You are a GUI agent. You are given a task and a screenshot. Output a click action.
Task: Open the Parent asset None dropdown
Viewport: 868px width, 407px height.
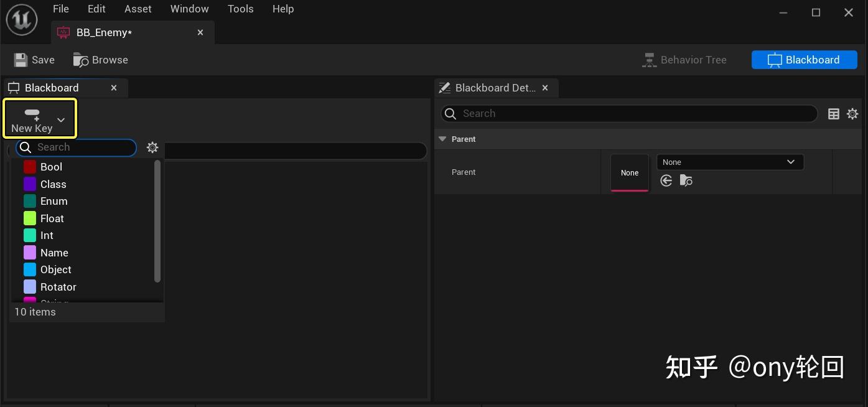pos(730,162)
